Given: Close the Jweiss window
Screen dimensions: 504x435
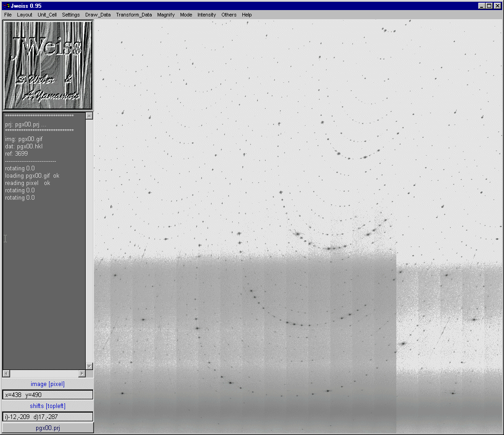Looking at the screenshot, I should [x=497, y=6].
